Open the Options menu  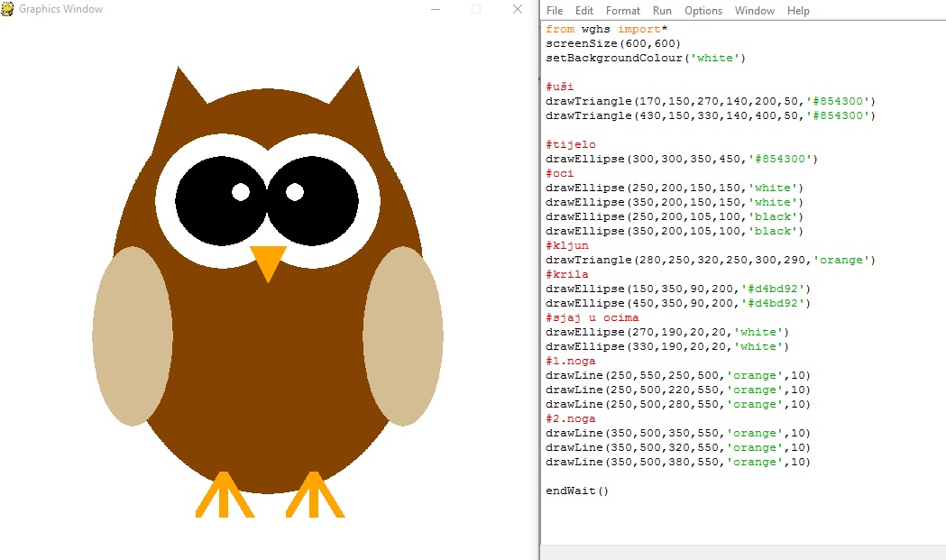(703, 10)
